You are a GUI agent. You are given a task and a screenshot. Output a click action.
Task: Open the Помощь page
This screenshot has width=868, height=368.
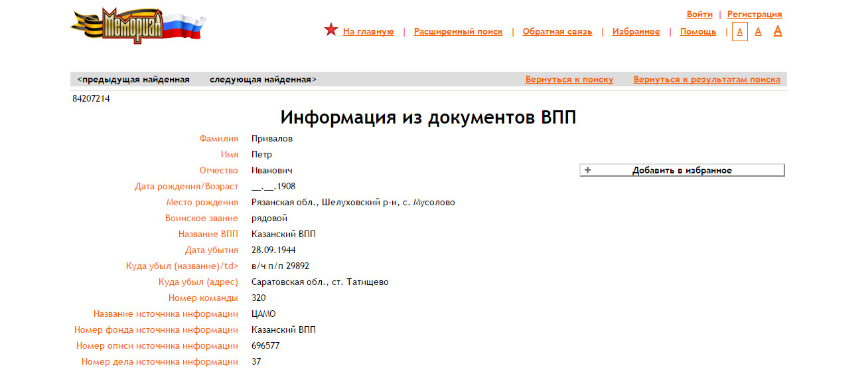point(697,32)
